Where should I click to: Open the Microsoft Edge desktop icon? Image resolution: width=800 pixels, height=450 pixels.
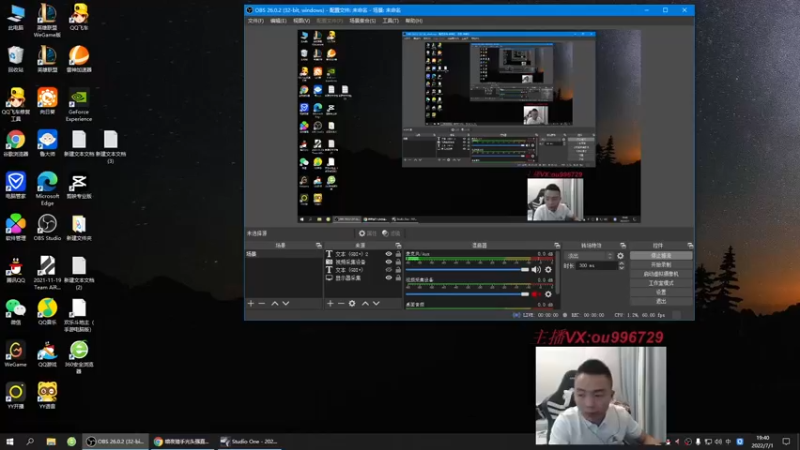point(47,189)
